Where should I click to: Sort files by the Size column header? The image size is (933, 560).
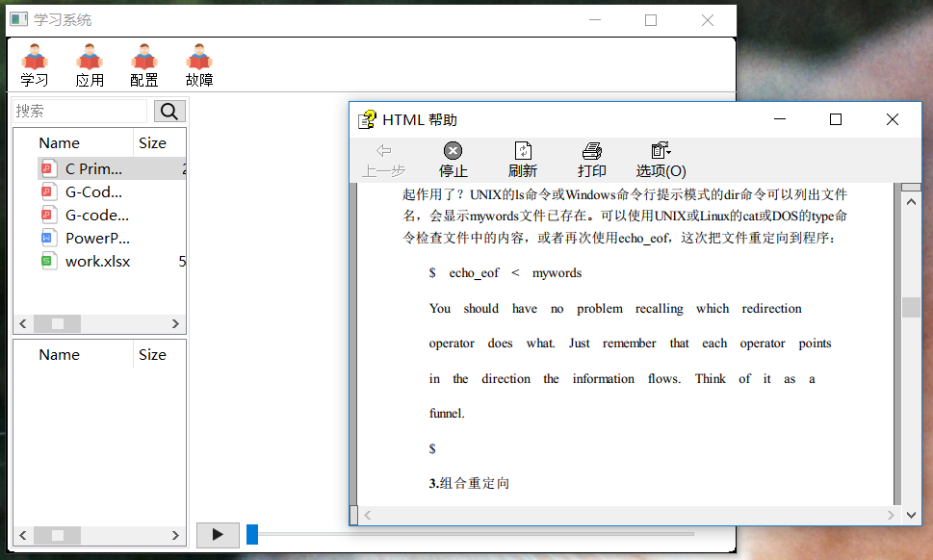click(151, 142)
